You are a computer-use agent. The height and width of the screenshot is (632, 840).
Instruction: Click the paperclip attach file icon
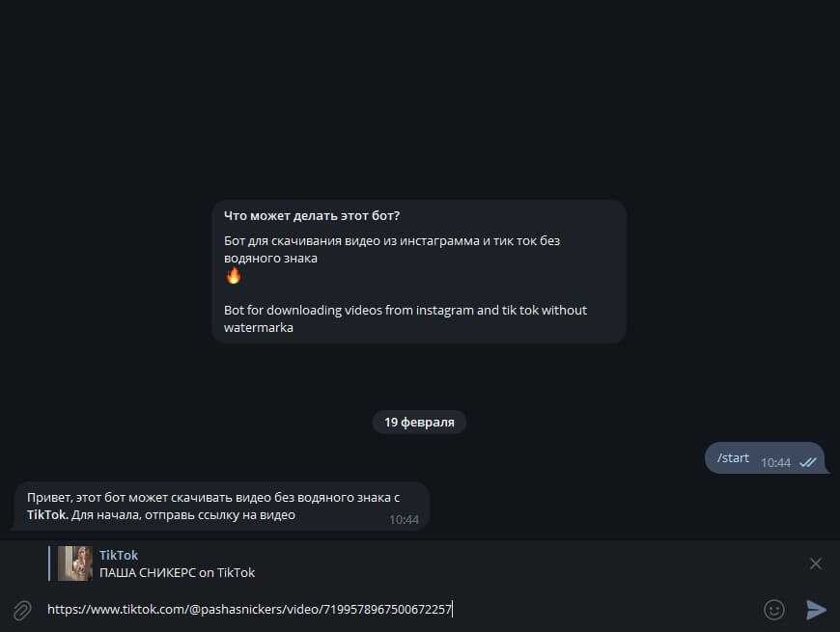tap(21, 610)
